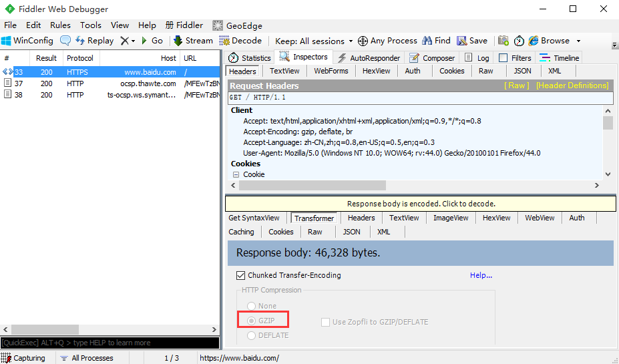Select the GZIP compression radio button
Screen dimensions: 619x364
pos(251,321)
